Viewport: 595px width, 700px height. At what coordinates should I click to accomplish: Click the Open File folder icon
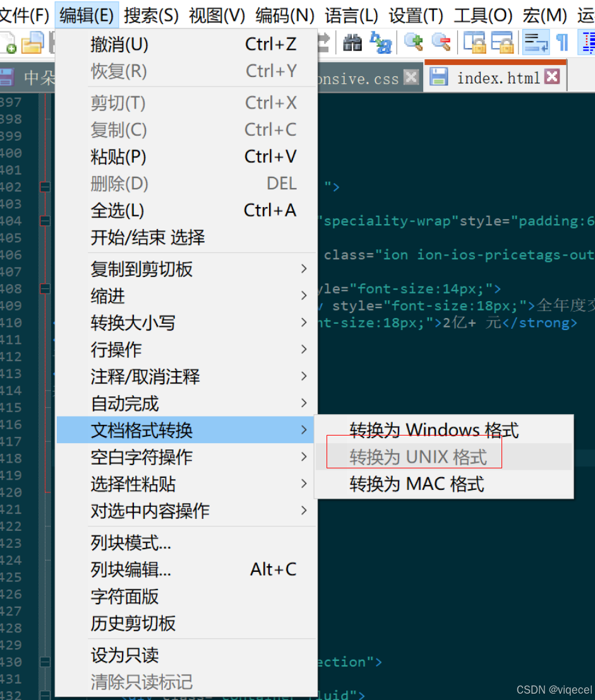(x=32, y=43)
